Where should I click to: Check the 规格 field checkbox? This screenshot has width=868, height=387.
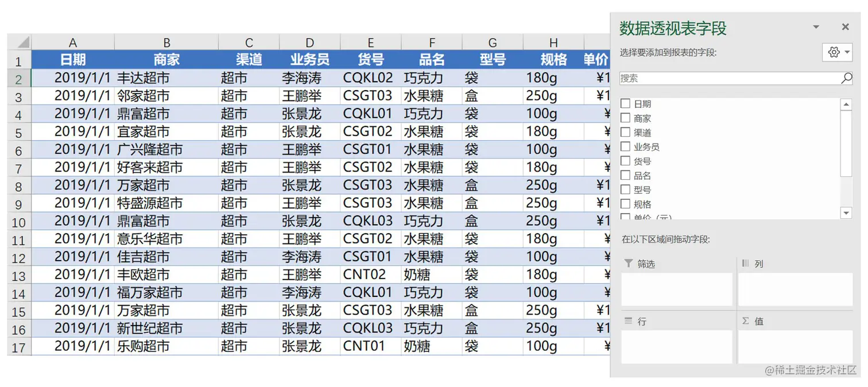coord(626,203)
